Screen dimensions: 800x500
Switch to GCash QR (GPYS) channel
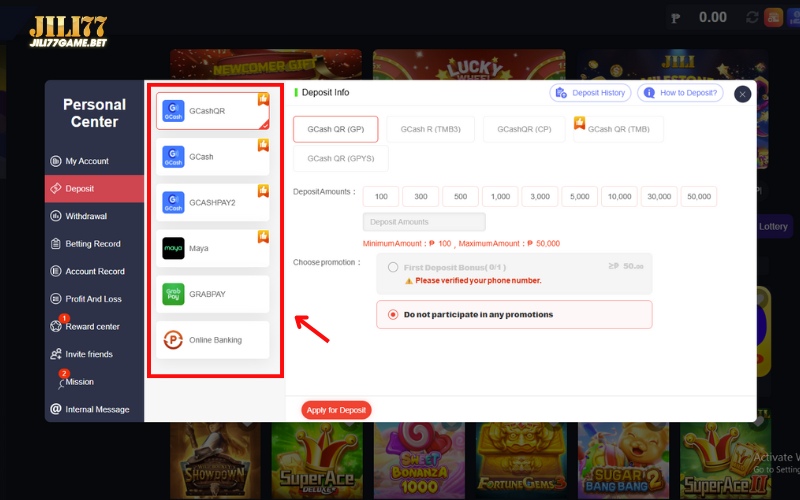click(341, 159)
